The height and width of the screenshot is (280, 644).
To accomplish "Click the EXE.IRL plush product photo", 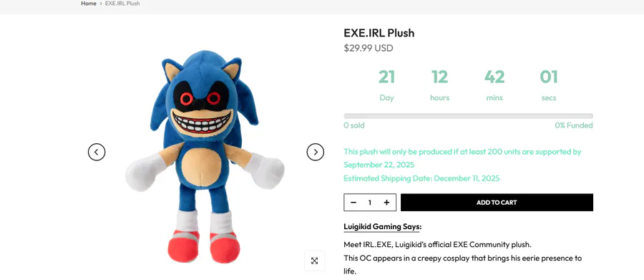I will tap(205, 157).
